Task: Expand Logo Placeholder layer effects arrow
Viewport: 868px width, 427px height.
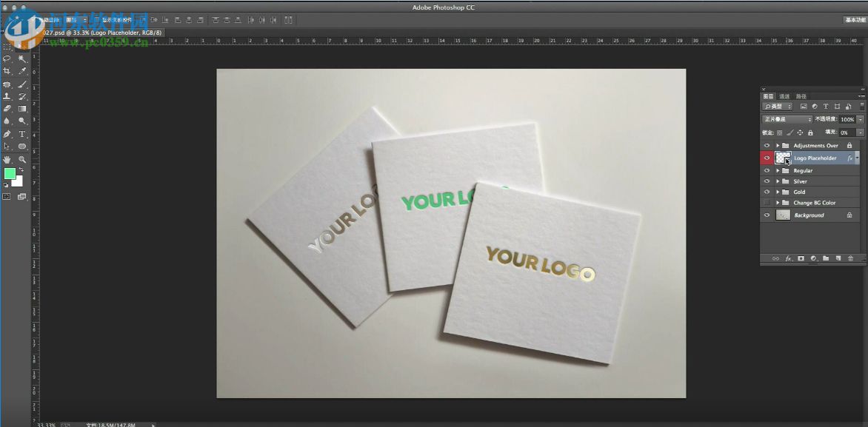Action: pyautogui.click(x=857, y=157)
